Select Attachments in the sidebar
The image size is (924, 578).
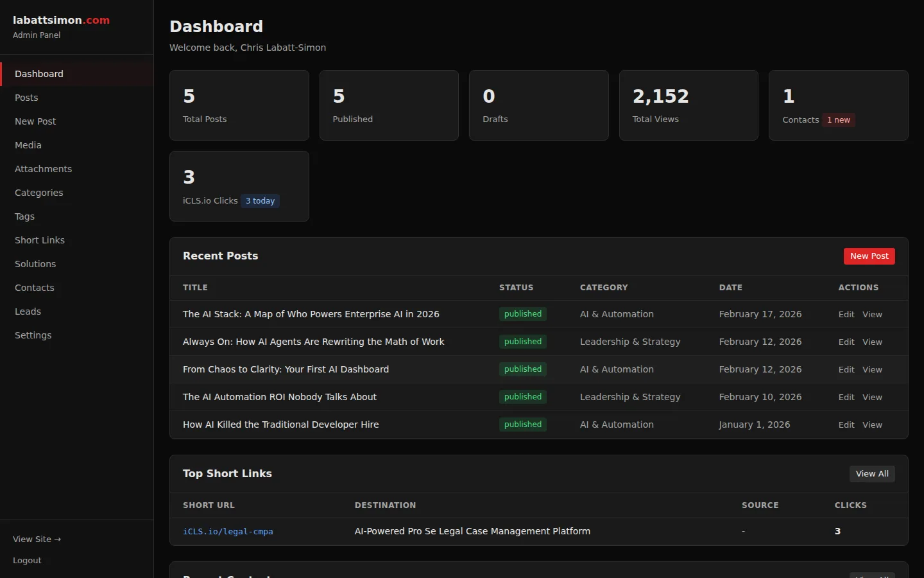point(43,169)
